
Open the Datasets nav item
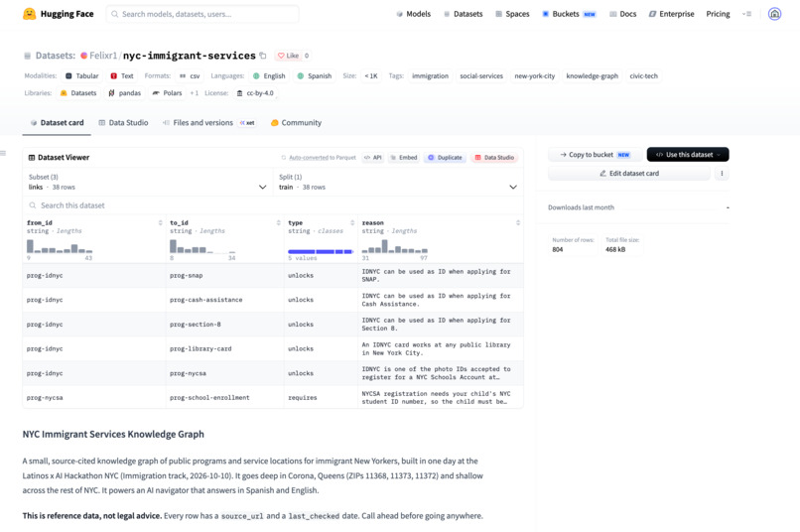pos(463,14)
